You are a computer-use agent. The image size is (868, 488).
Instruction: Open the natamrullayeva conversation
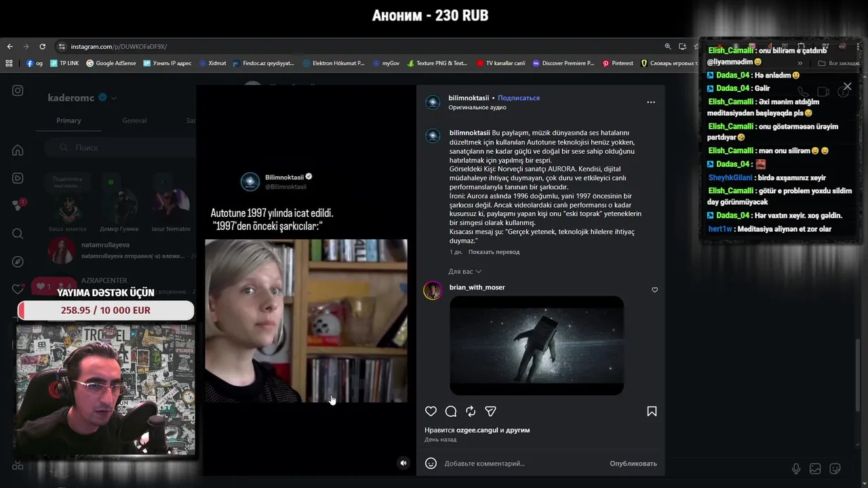(x=121, y=250)
